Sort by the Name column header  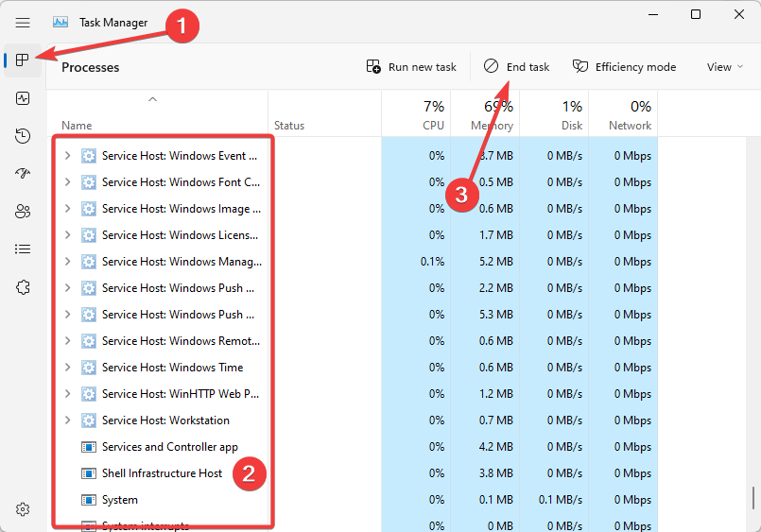(77, 126)
